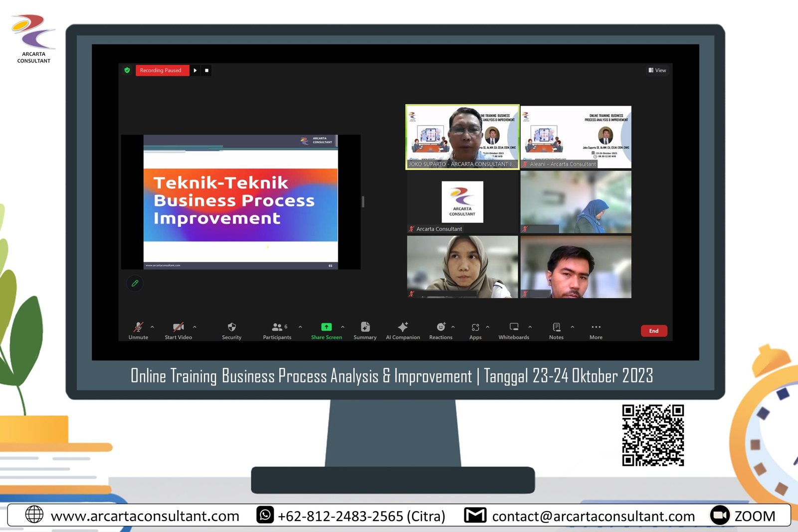Click the green annotation pencil icon
Screen dimensions: 798x532
(x=135, y=283)
